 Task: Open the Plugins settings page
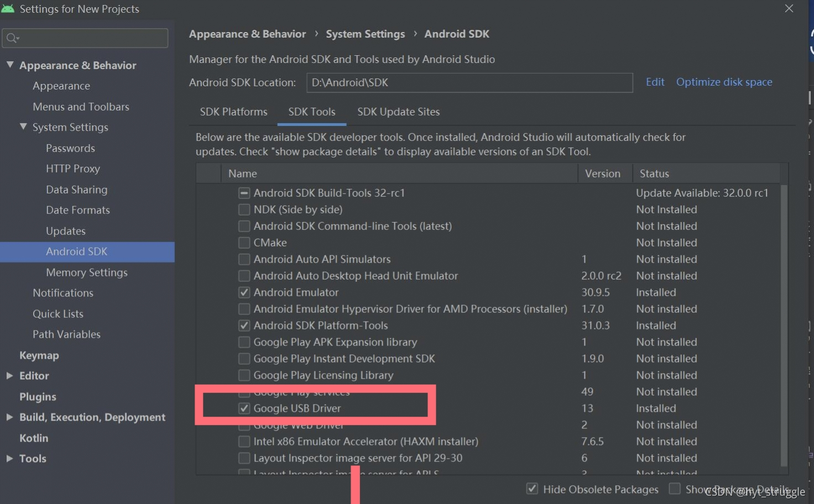coord(38,397)
